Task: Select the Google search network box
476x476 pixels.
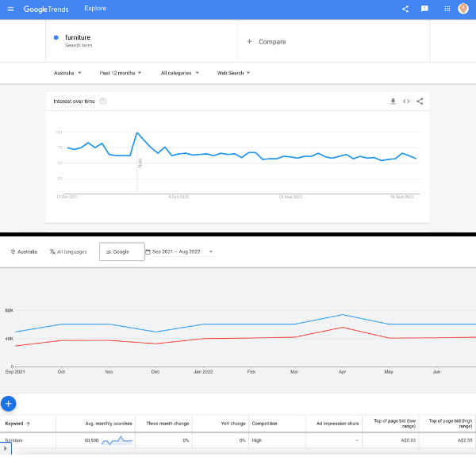Action: [x=121, y=251]
